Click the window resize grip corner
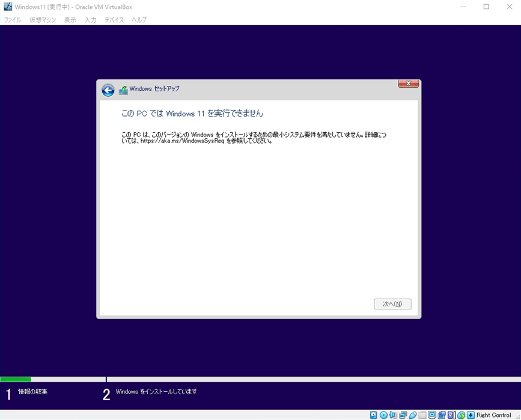The image size is (521, 420). [x=517, y=416]
